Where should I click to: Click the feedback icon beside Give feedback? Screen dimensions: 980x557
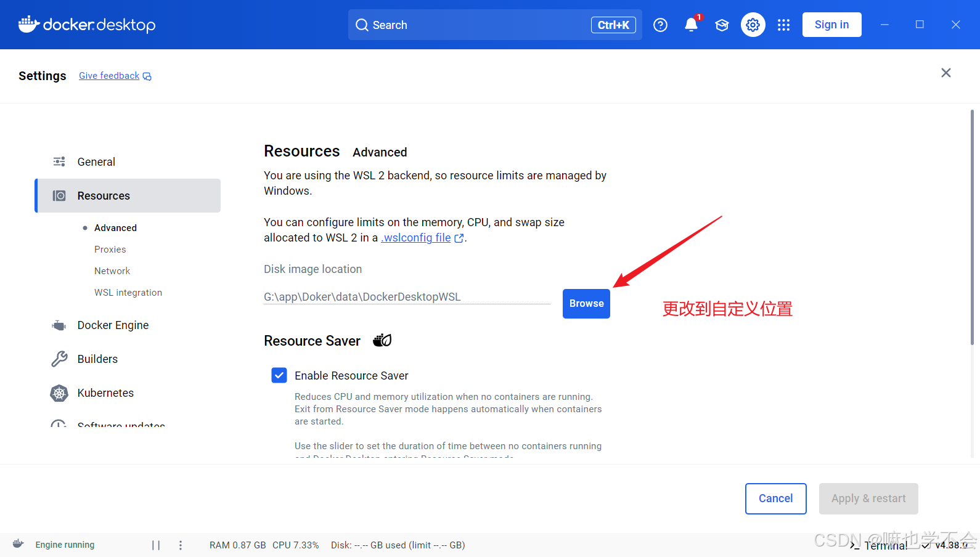tap(147, 76)
